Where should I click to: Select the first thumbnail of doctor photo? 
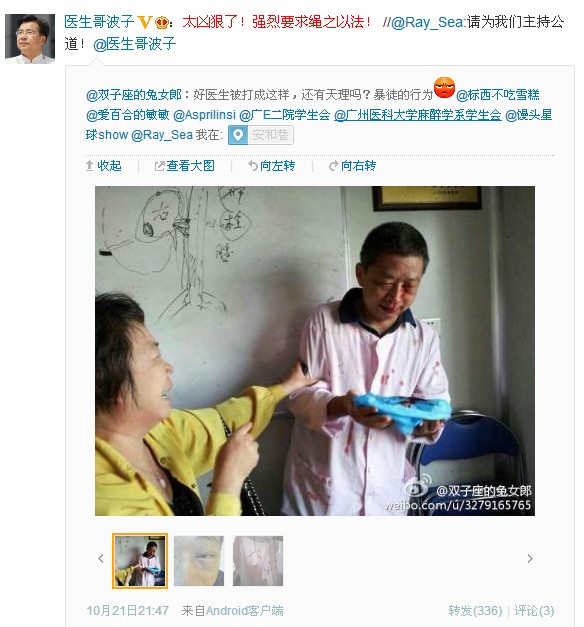140,561
